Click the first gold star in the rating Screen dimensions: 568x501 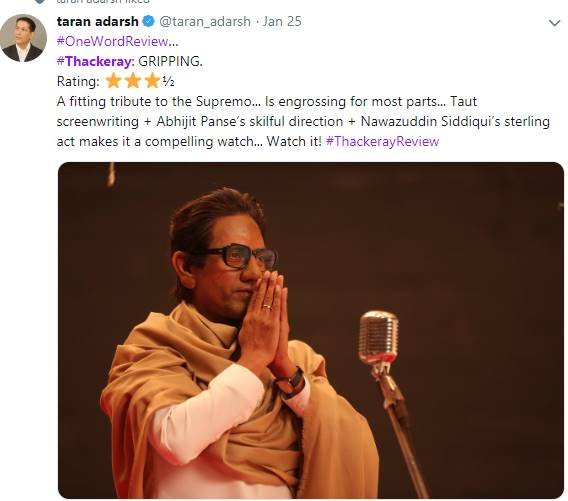tap(113, 81)
